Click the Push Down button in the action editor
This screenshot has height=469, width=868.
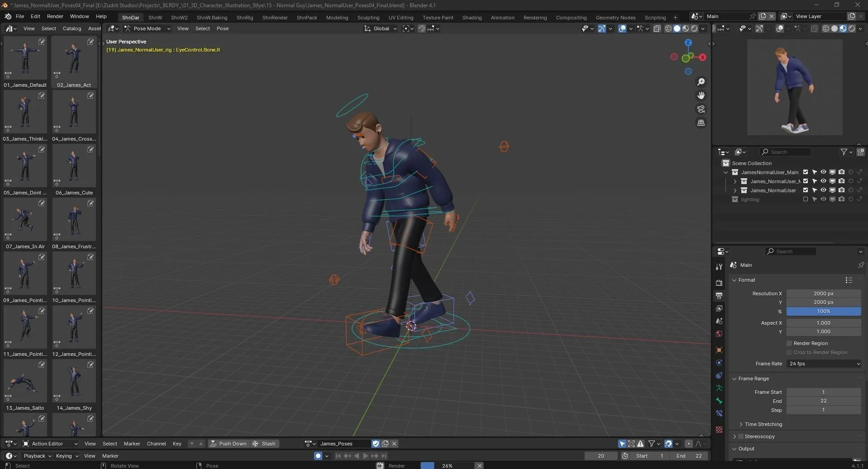[x=229, y=444]
